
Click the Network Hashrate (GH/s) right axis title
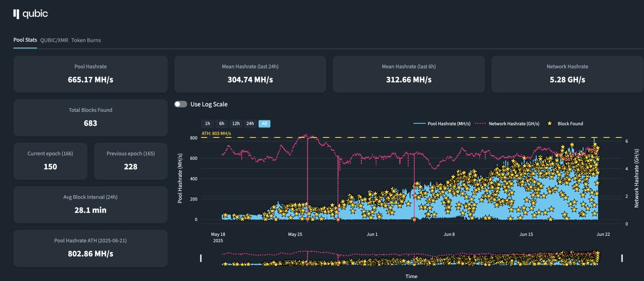[x=636, y=179]
